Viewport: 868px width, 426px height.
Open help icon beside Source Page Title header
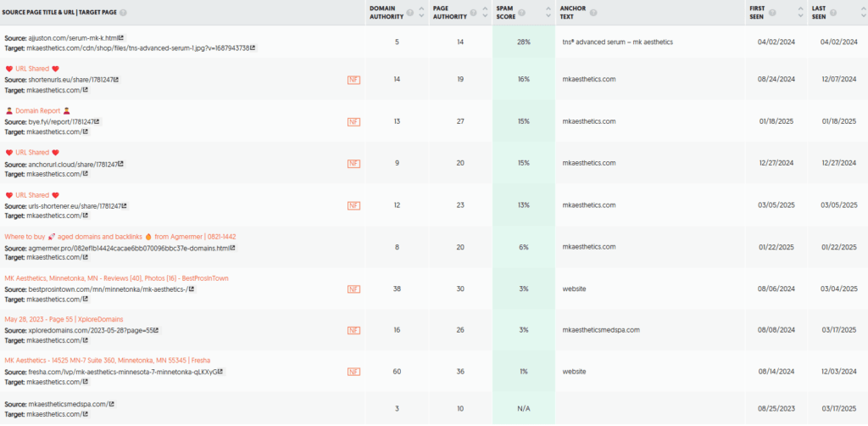click(123, 12)
